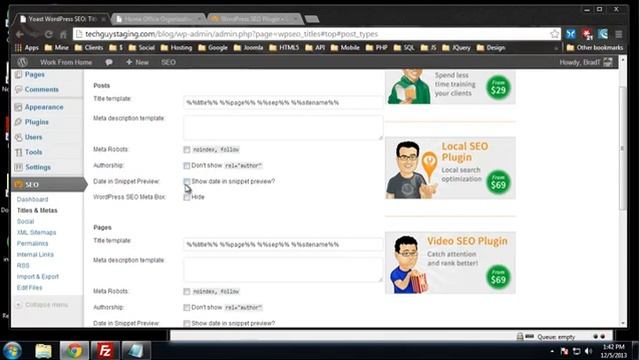Open the Edit Files submenu link
This screenshot has width=640, height=360.
point(29,287)
